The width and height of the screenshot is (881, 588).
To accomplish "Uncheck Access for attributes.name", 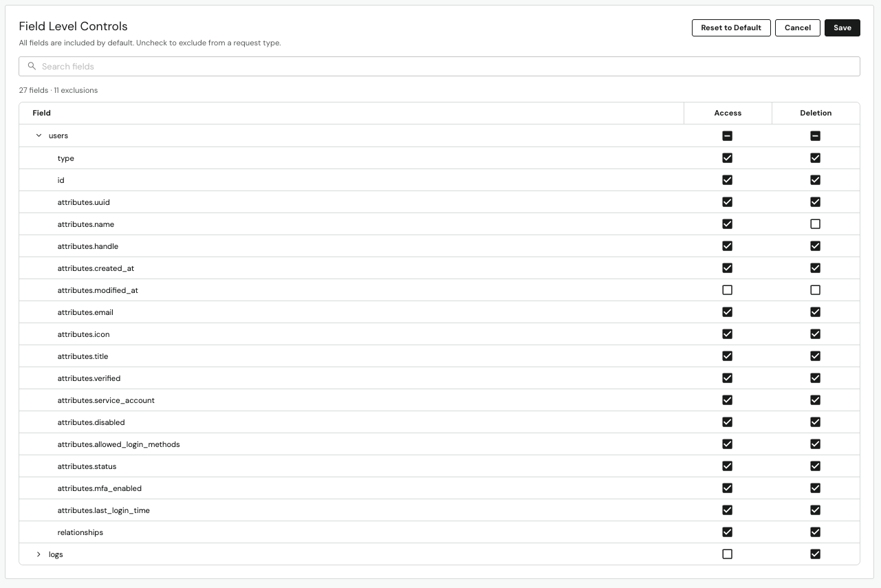I will pos(728,224).
